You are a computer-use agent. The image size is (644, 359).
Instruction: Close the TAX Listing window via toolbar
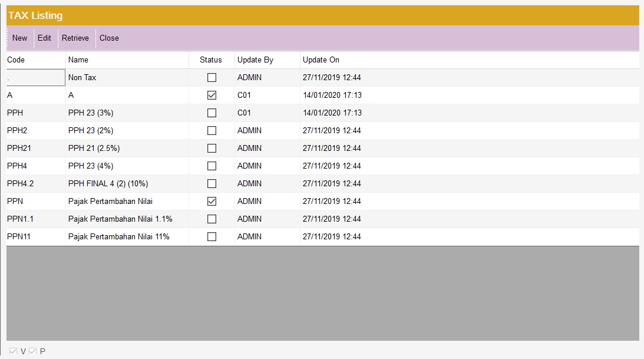click(109, 38)
